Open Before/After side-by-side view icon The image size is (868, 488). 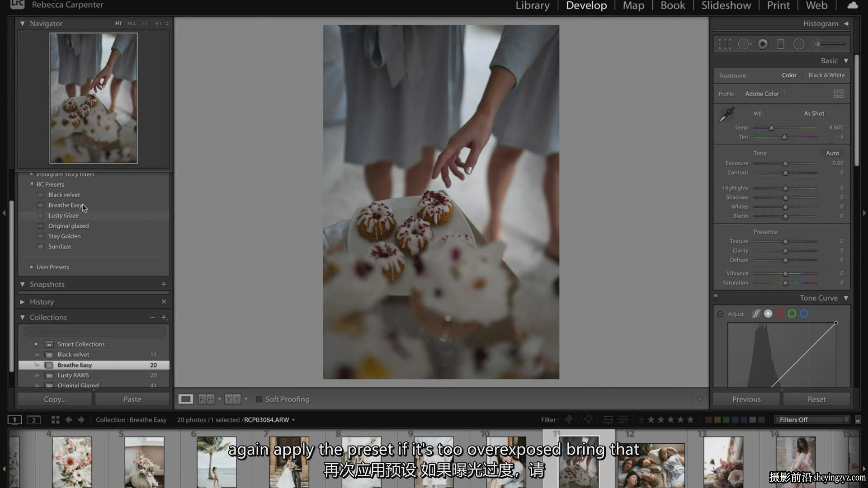click(x=206, y=399)
